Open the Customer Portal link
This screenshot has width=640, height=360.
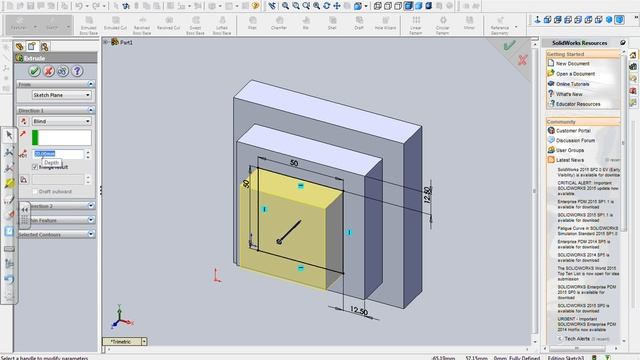573,131
